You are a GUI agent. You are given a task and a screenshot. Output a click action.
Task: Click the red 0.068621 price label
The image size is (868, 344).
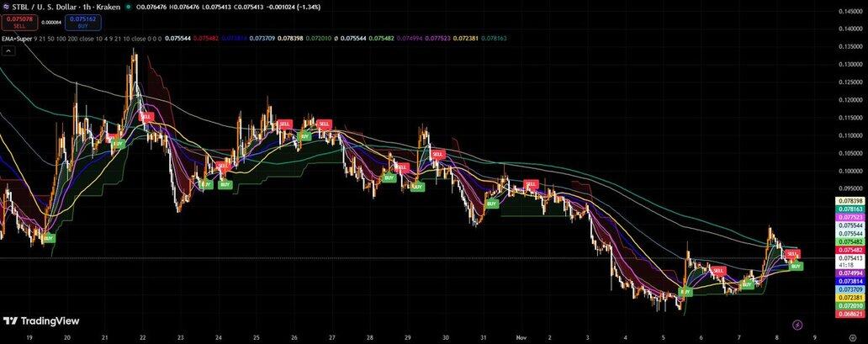click(x=851, y=314)
